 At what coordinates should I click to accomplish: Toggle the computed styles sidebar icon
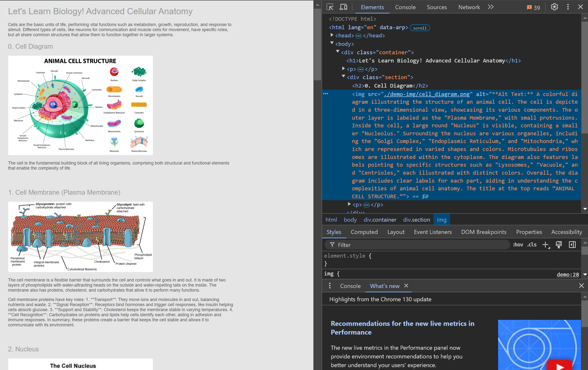pyautogui.click(x=572, y=245)
